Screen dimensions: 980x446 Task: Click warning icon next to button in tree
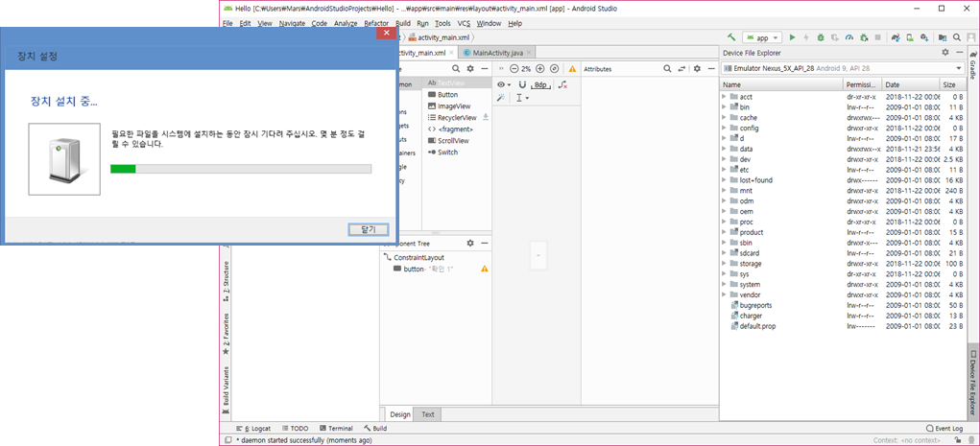(x=485, y=269)
